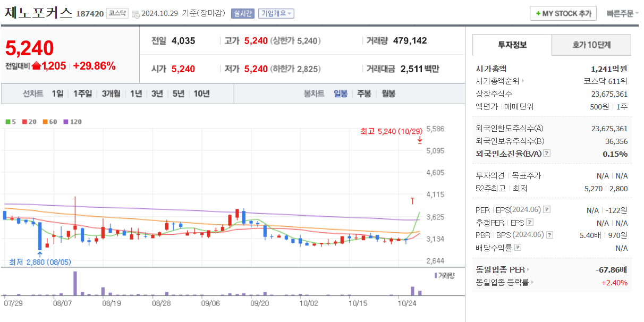This screenshot has height=322, width=644.
Task: Select 1일 line chart period
Action: point(58,94)
